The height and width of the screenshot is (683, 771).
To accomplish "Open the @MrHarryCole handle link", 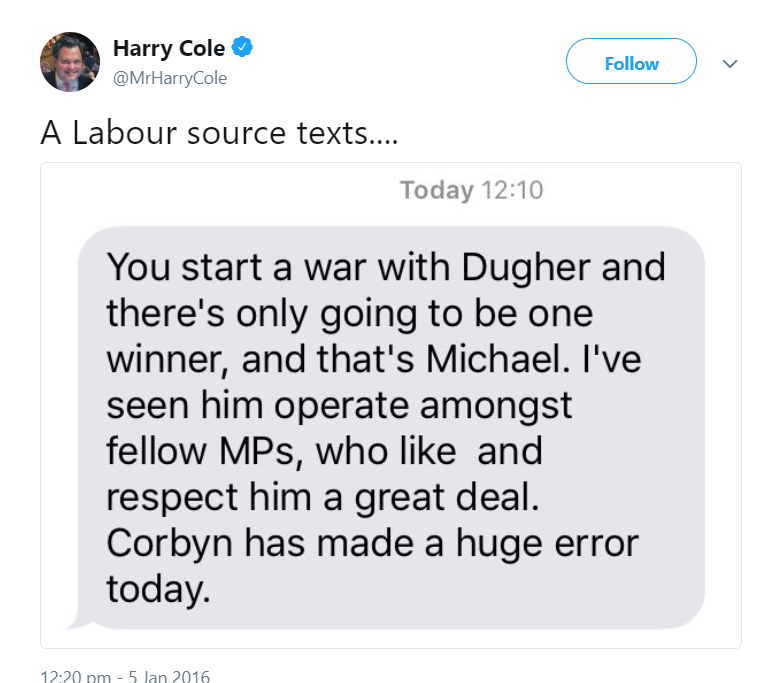I will 170,78.
